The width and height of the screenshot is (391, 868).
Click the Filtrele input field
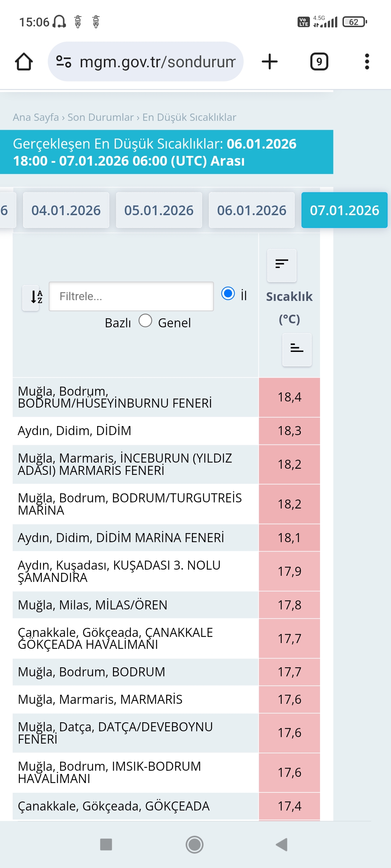[131, 296]
